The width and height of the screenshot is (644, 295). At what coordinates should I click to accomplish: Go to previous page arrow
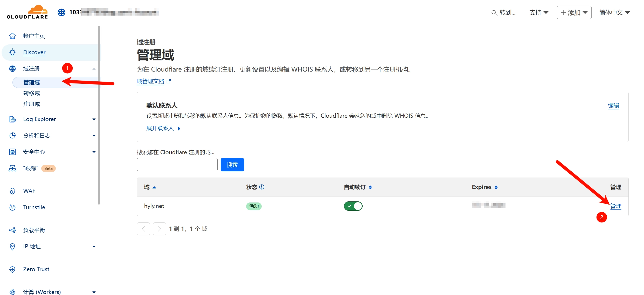(143, 229)
